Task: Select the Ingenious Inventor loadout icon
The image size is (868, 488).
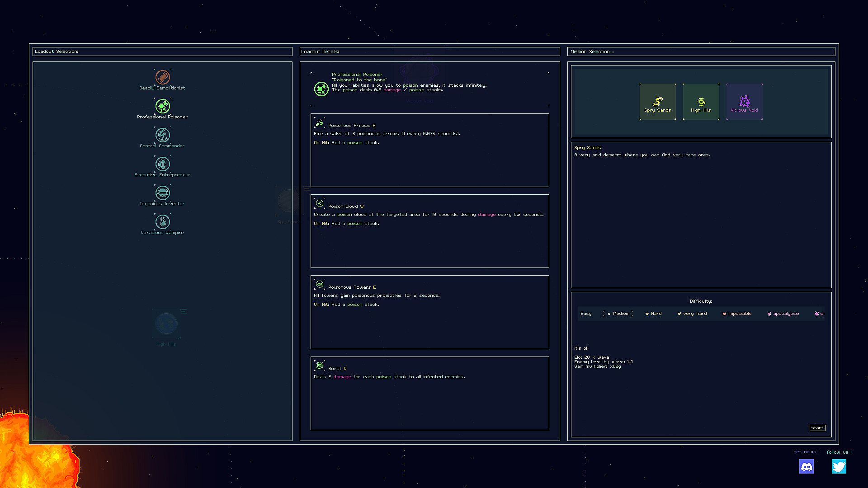Action: coord(163,193)
